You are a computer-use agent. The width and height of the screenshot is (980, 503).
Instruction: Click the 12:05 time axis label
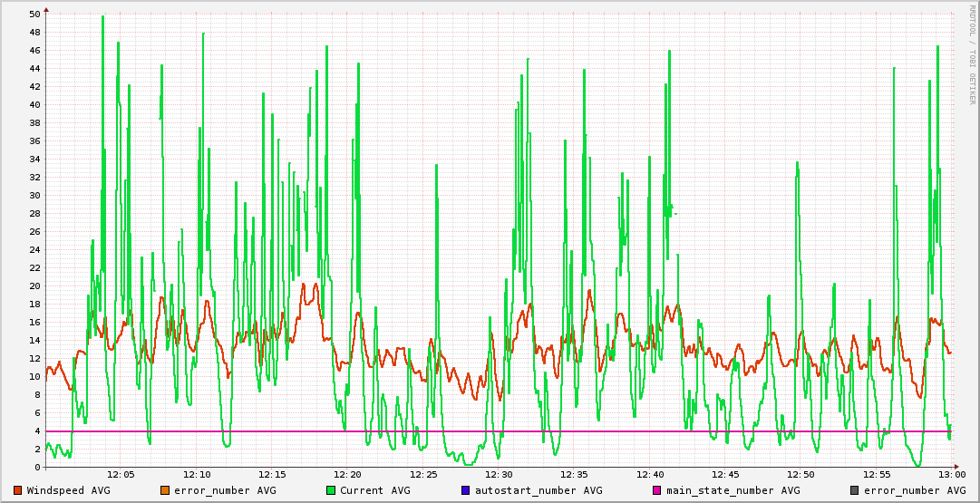click(x=121, y=474)
